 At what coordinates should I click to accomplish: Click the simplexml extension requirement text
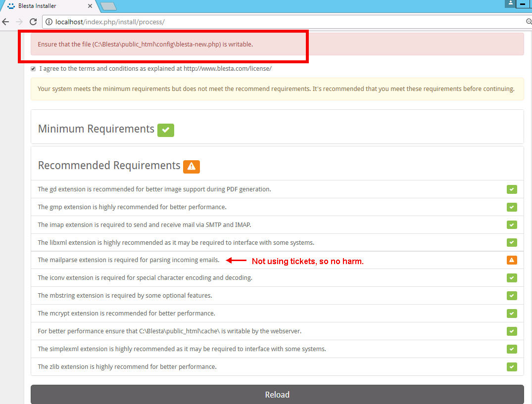click(182, 349)
